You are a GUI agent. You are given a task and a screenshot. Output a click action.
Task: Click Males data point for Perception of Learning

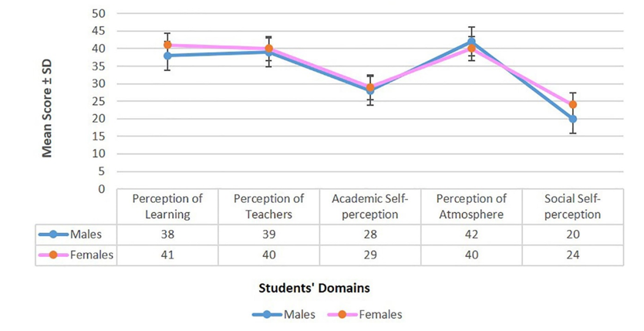167,56
